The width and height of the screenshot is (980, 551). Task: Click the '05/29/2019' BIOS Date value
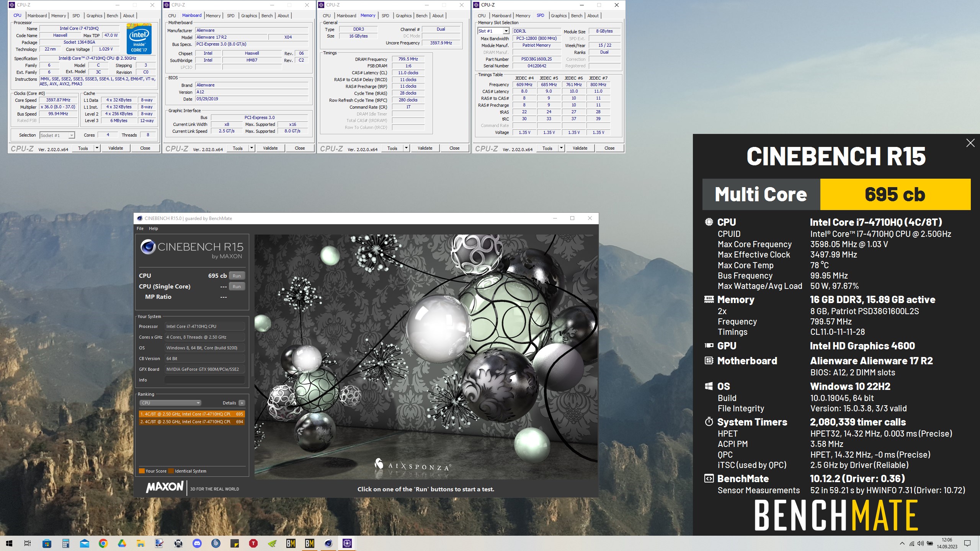coord(252,99)
